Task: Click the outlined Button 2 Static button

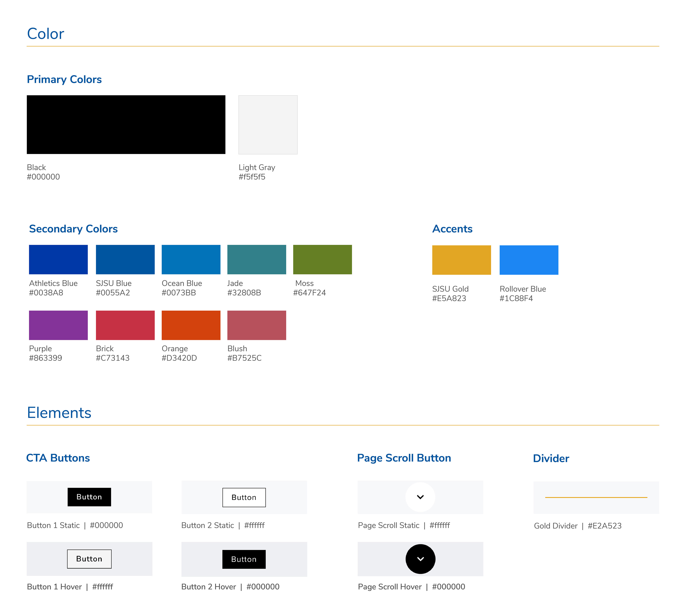Action: [x=244, y=497]
